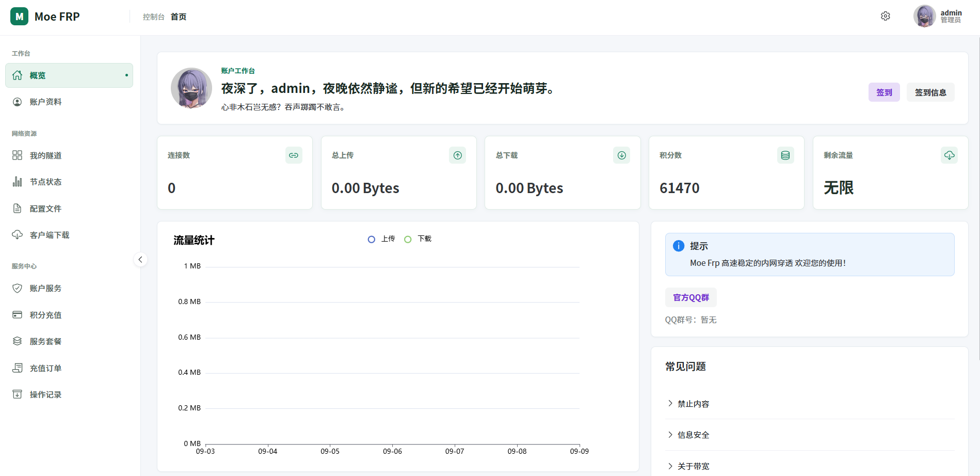Image resolution: width=980 pixels, height=476 pixels.
Task: Collapse the sidebar with the arrow handle
Action: tap(140, 260)
